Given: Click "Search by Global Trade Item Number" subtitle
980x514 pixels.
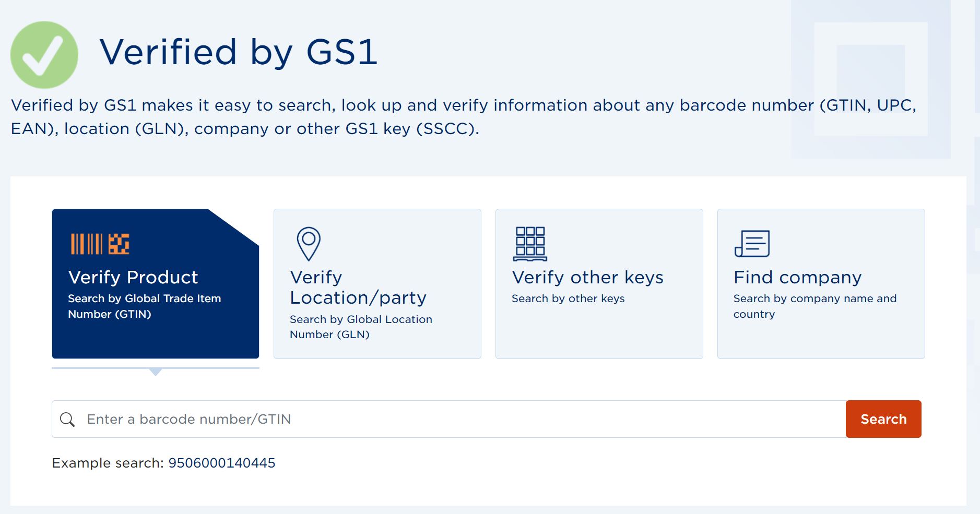Looking at the screenshot, I should [145, 306].
